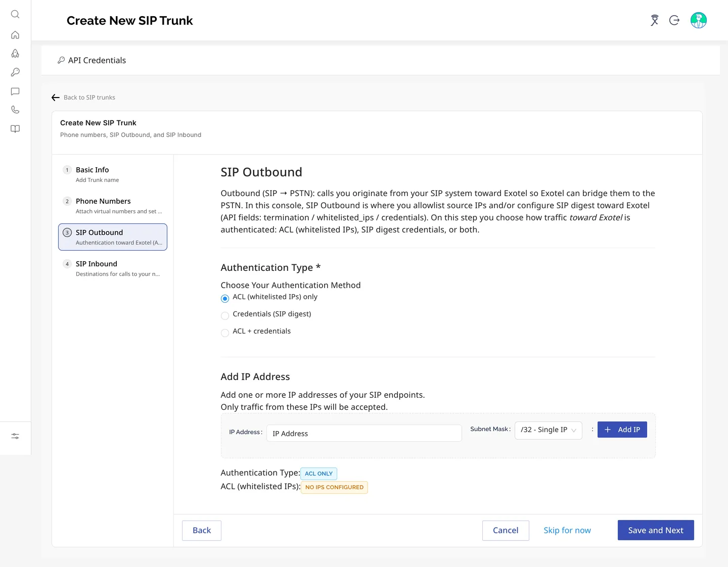Click the Add IP Address heading
This screenshot has width=728, height=567.
(255, 376)
